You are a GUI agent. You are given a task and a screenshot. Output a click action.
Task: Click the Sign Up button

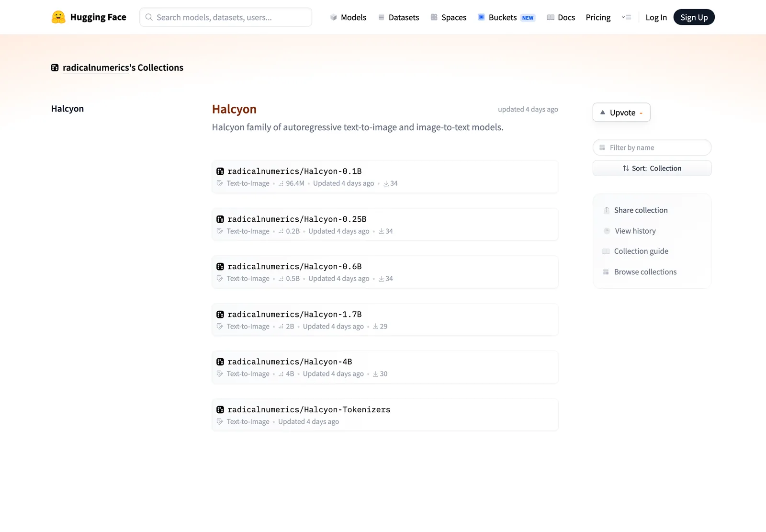[694, 17]
